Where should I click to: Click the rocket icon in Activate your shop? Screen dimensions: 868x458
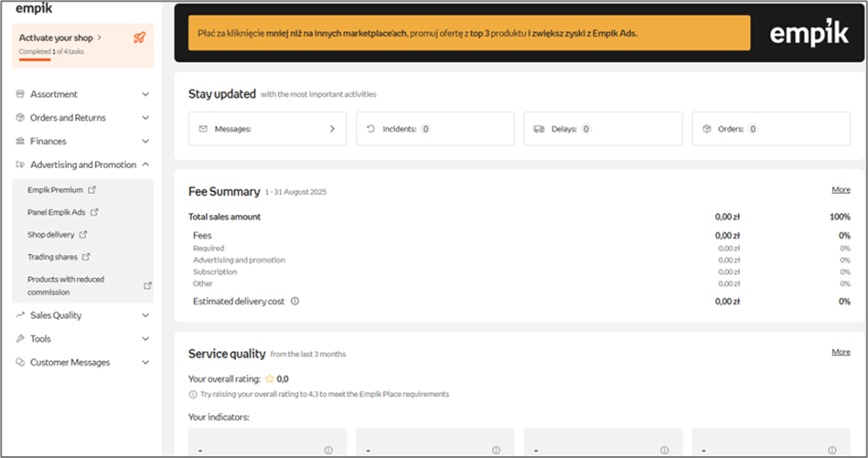pyautogui.click(x=139, y=37)
